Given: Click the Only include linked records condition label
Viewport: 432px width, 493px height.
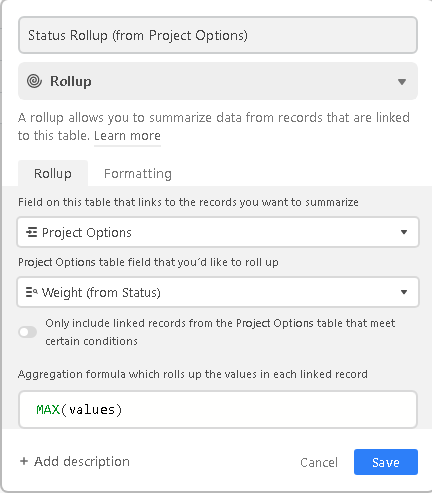Looking at the screenshot, I should pos(220,332).
